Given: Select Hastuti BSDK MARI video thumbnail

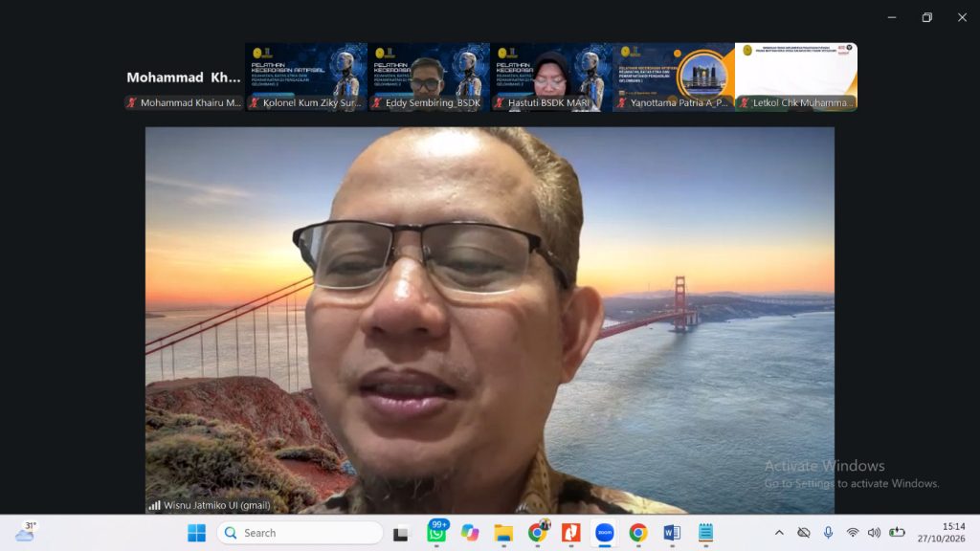Looking at the screenshot, I should point(551,77).
